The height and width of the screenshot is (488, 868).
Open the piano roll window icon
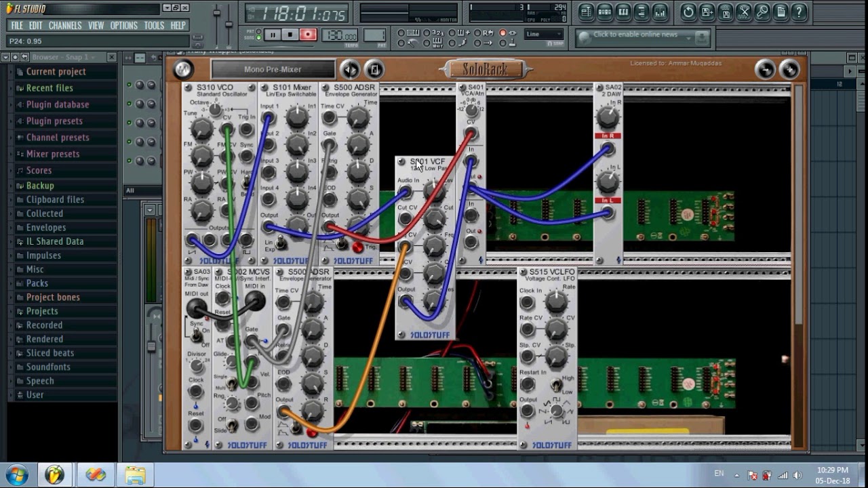pyautogui.click(x=623, y=12)
